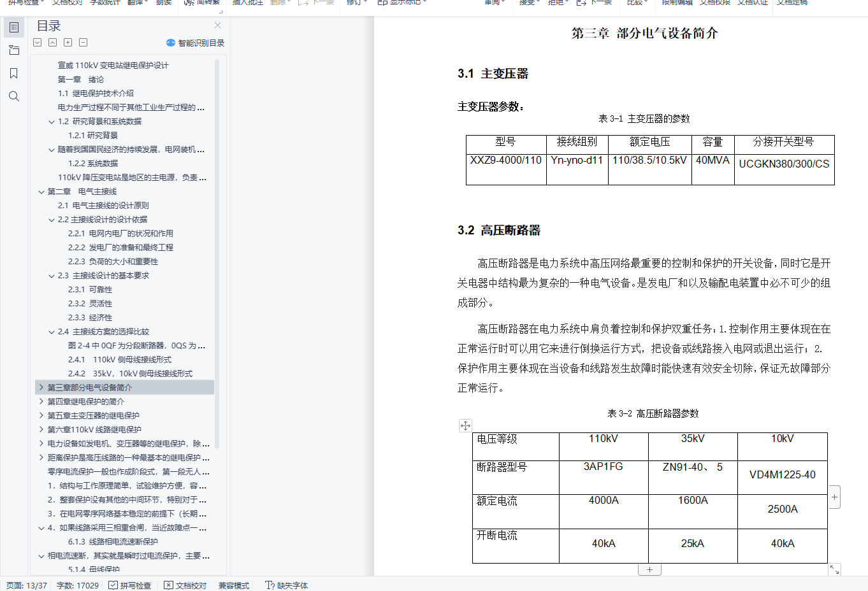This screenshot has width=868, height=591.
Task: Select 2.4.1 110kV 侧母线接线形式 entry
Action: coord(120,360)
